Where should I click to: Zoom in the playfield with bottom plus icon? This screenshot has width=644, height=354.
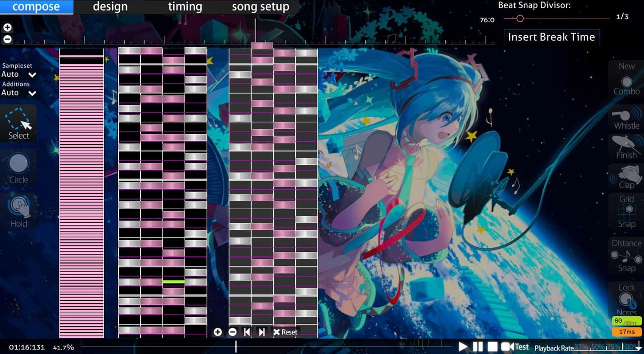[217, 332]
